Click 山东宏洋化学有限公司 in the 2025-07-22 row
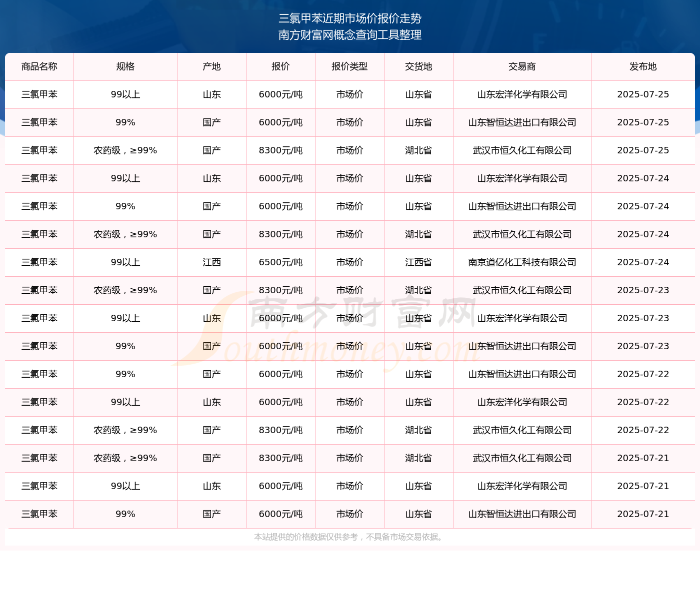Viewport: 700px width, 602px height. pos(522,402)
